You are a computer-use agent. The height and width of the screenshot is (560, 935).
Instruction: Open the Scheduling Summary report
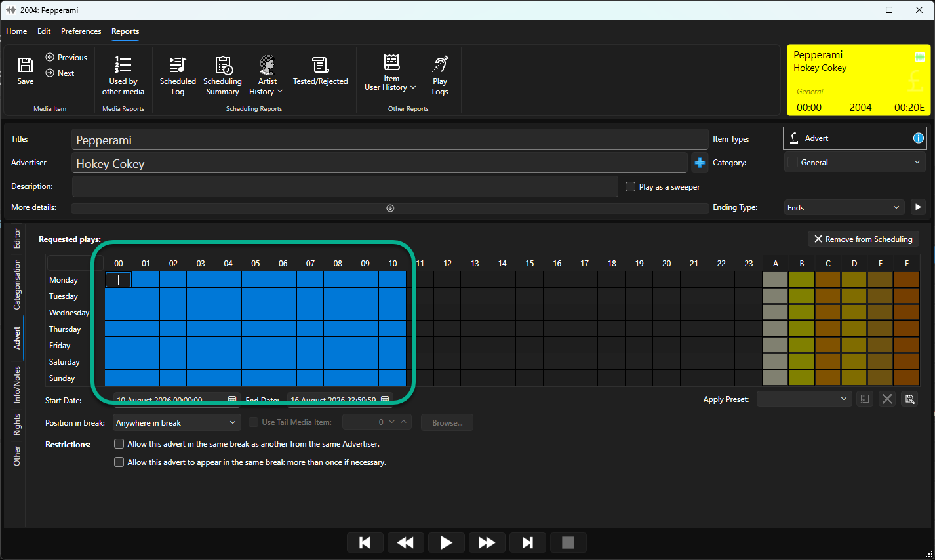[x=222, y=76]
